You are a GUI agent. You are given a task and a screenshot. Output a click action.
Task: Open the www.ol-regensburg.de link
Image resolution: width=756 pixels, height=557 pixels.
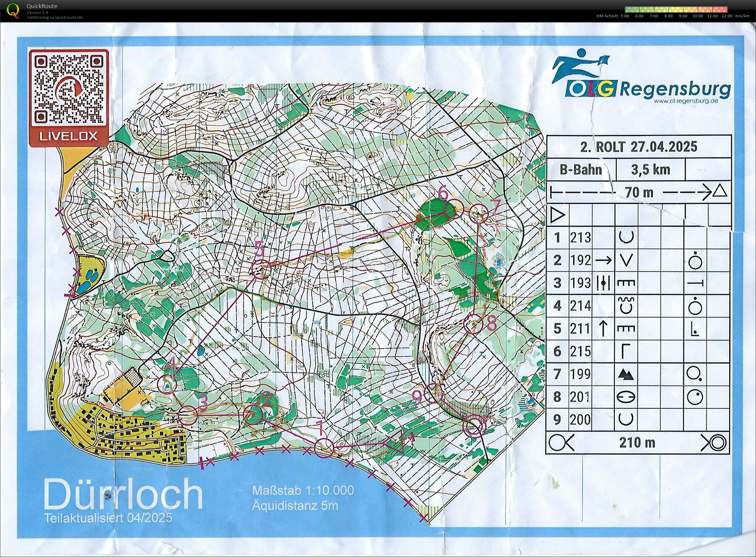coord(685,101)
